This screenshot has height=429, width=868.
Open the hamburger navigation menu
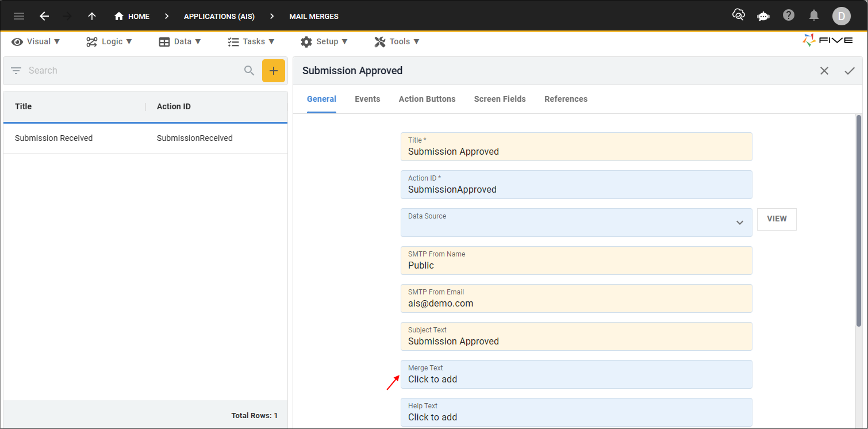[19, 16]
